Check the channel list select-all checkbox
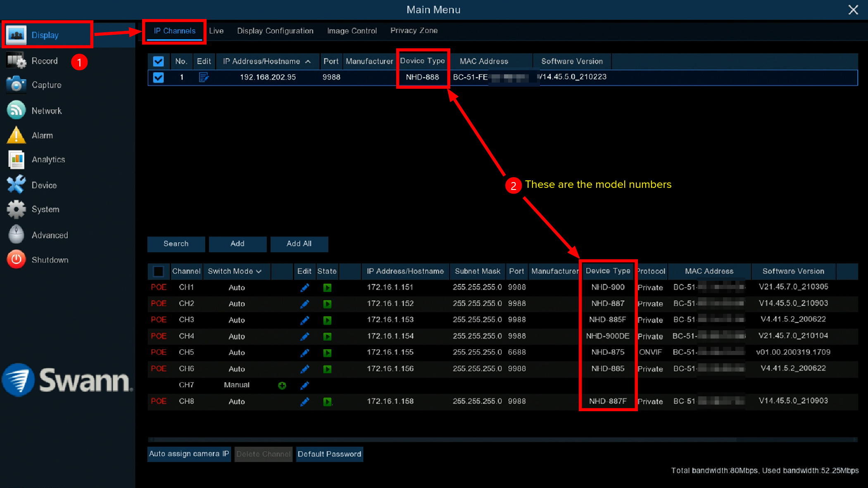 [158, 271]
